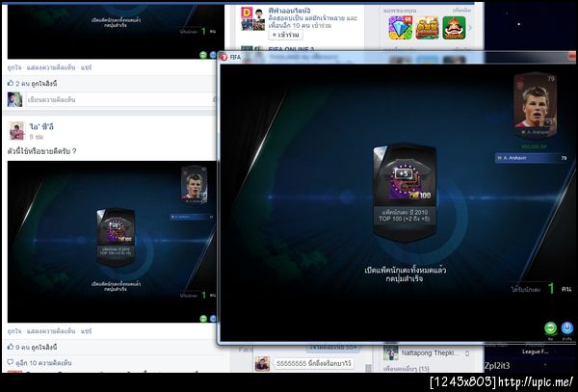Expand ดูอีก 10 ความคิดเห็น comments
Screen dimensions: 578x392
43,363
